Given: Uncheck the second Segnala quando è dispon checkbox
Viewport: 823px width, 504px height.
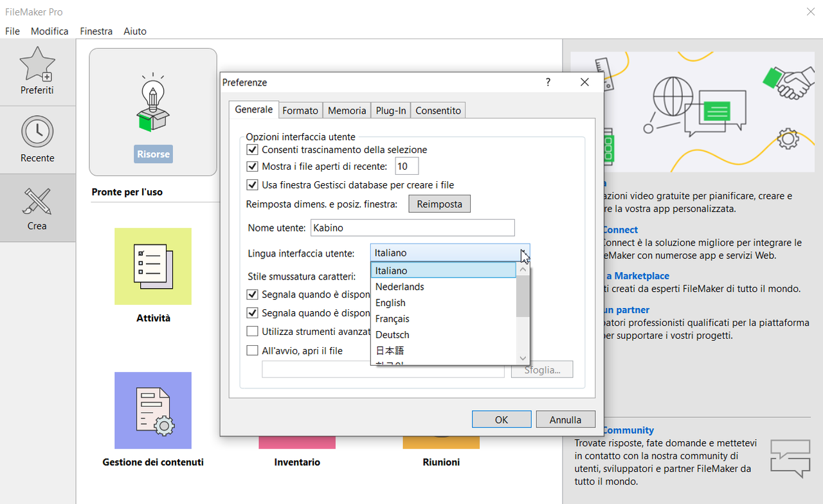Looking at the screenshot, I should pos(253,313).
